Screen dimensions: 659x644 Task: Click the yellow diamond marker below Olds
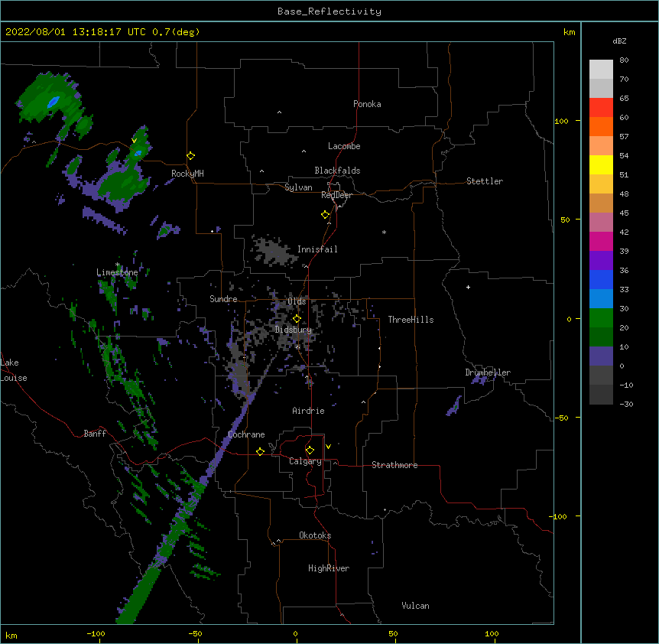[x=297, y=319]
